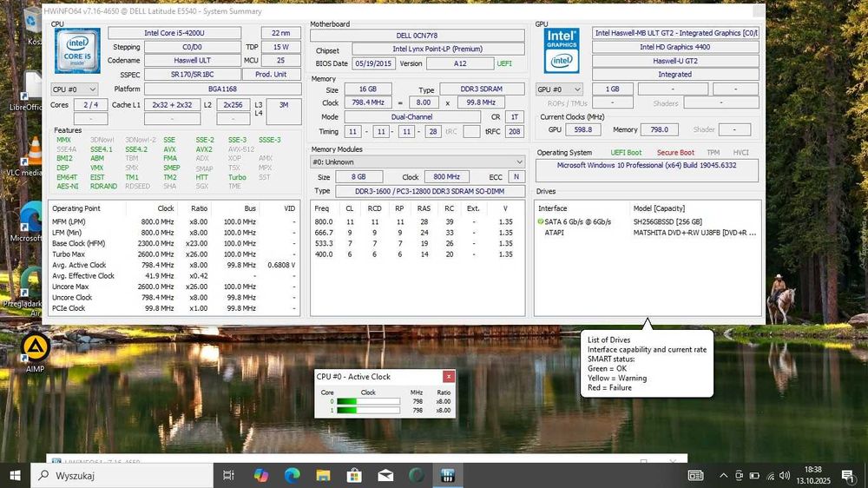Open the Windows Start menu
Screen dimensions: 868x488
click(x=15, y=475)
